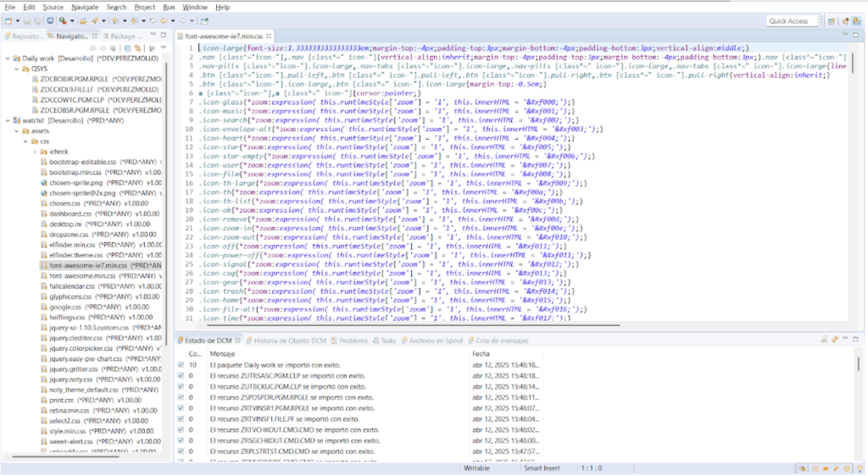The image size is (868, 476).
Task: Expand the icheck folder
Action: [35, 152]
